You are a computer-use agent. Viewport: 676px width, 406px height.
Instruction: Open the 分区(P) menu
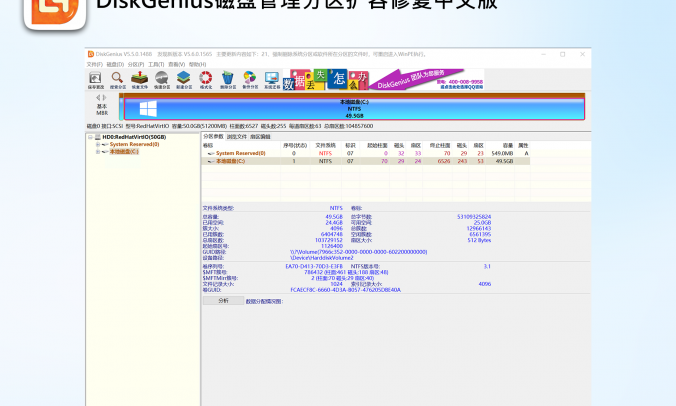click(x=136, y=64)
